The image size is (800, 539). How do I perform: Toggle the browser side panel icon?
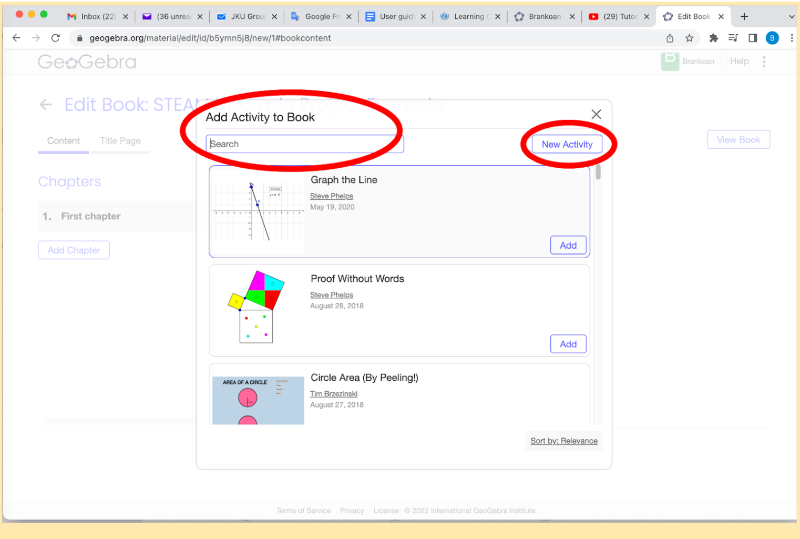tap(753, 38)
